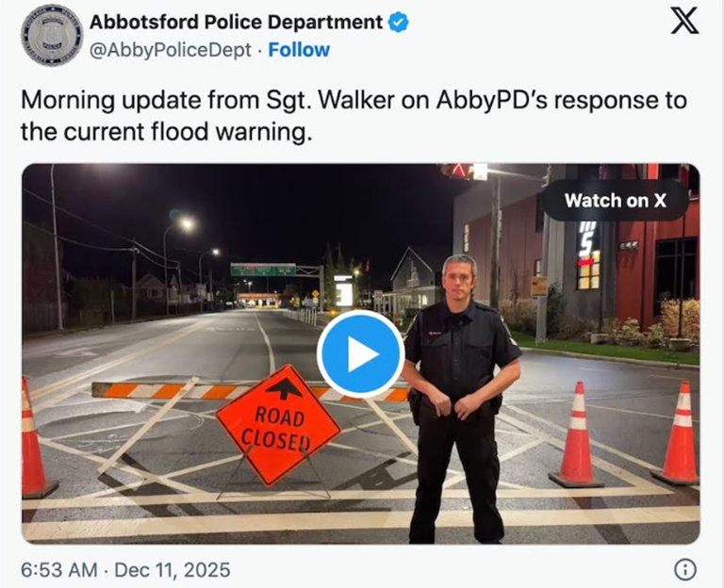
Task: Play the embedded flood update video
Action: click(361, 354)
